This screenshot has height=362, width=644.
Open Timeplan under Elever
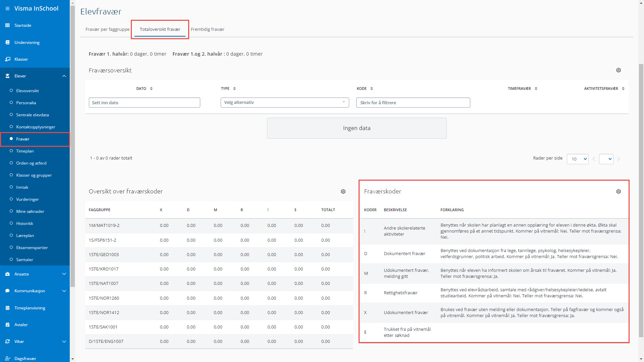pos(25,151)
